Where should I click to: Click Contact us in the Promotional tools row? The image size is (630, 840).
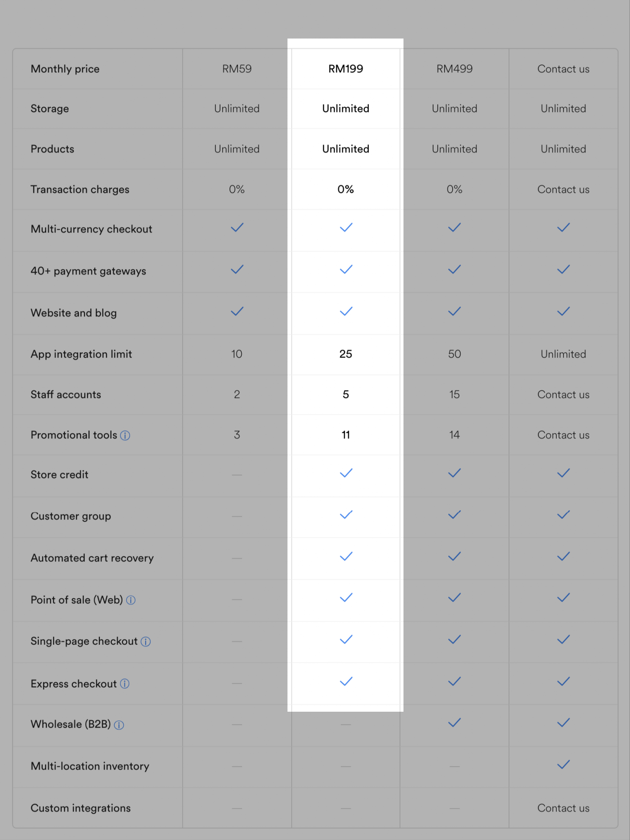tap(563, 435)
